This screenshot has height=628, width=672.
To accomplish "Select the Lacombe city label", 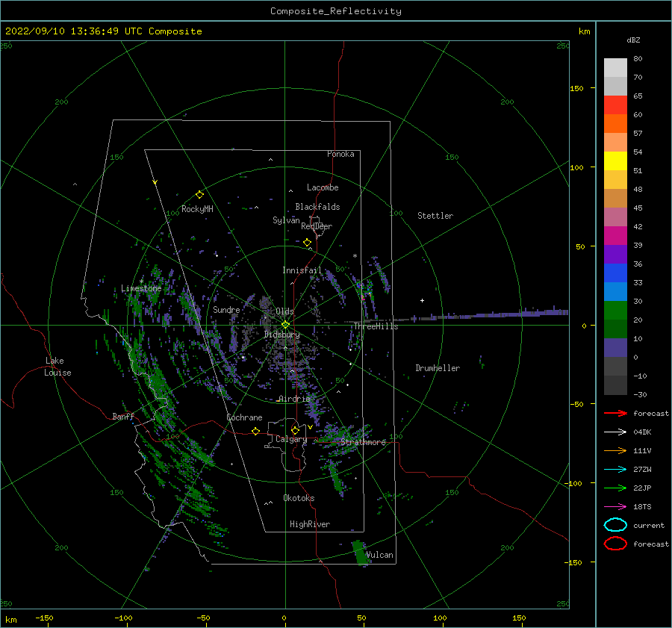I will tap(323, 187).
